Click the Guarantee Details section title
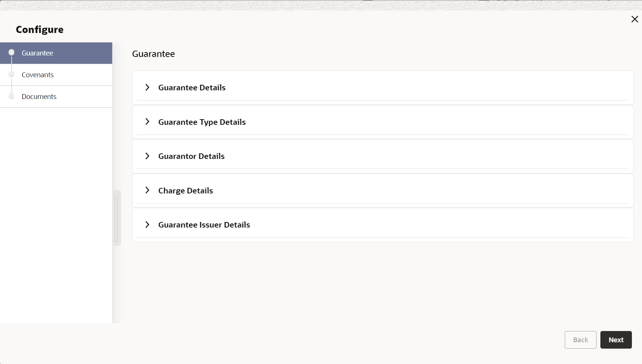The width and height of the screenshot is (642, 364). (192, 87)
